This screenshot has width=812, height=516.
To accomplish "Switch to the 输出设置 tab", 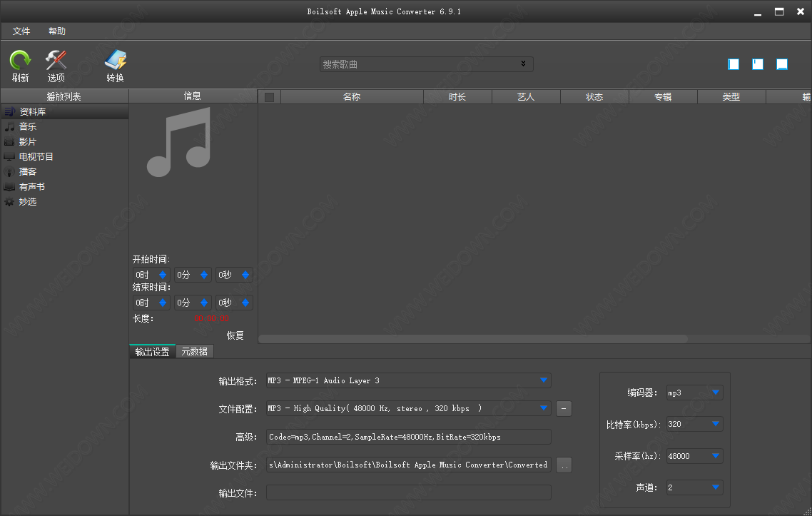I will click(x=152, y=352).
